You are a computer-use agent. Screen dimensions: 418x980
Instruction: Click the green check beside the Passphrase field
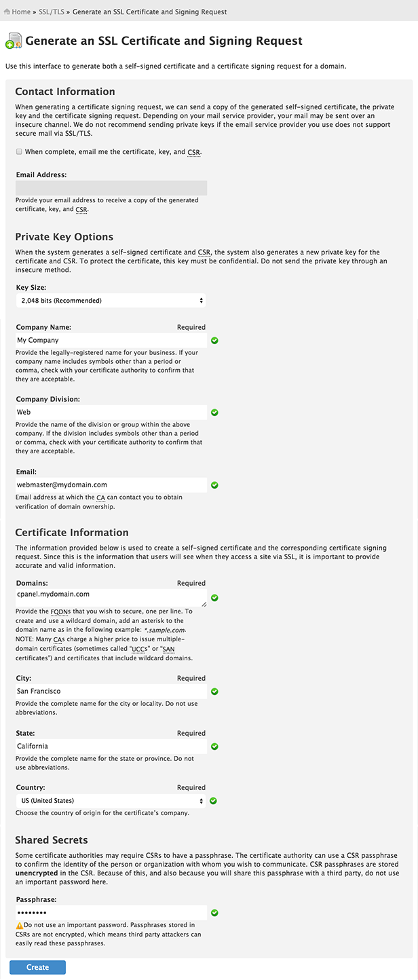[x=214, y=913]
